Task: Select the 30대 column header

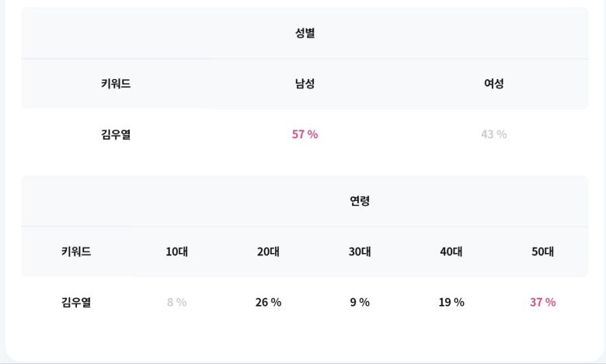Action: [360, 251]
